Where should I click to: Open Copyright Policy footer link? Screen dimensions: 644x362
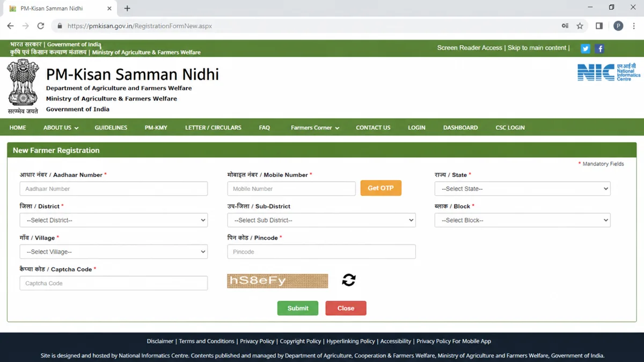tap(301, 341)
